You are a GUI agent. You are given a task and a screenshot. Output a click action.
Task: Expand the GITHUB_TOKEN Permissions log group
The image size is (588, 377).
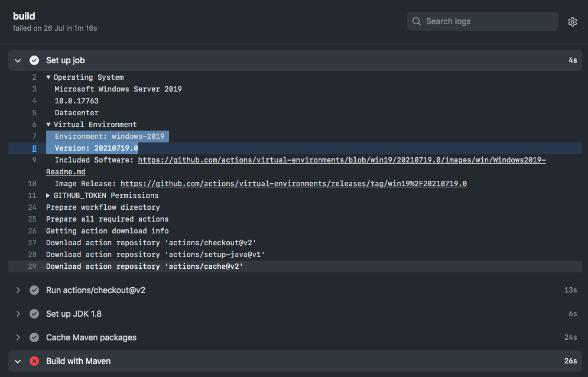[48, 196]
